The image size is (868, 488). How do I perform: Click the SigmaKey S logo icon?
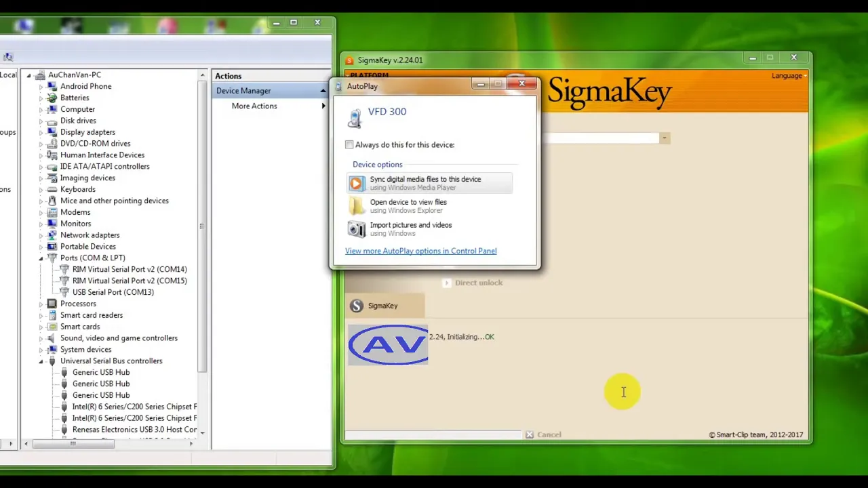tap(357, 306)
